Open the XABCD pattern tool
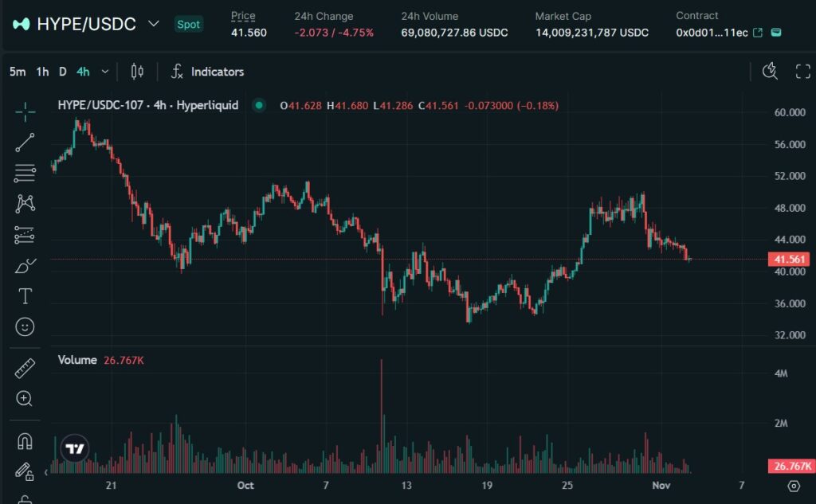Screen dimensions: 816x504 [x=25, y=204]
